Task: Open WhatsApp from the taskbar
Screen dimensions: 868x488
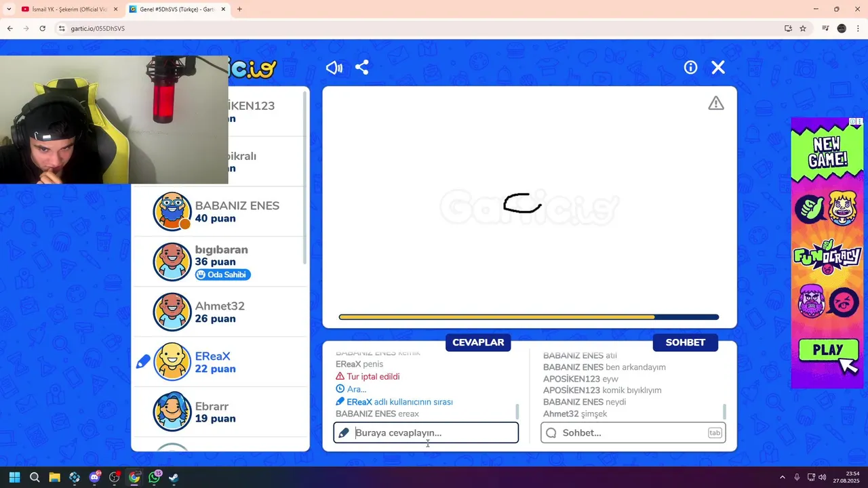Action: click(x=154, y=477)
